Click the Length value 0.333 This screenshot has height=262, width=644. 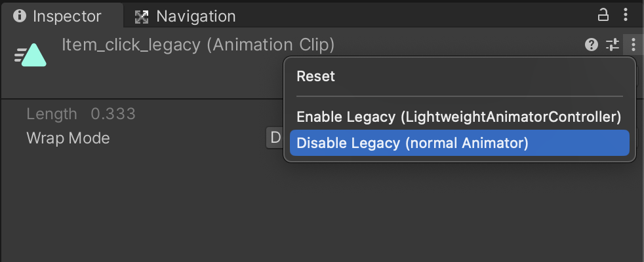pos(113,114)
